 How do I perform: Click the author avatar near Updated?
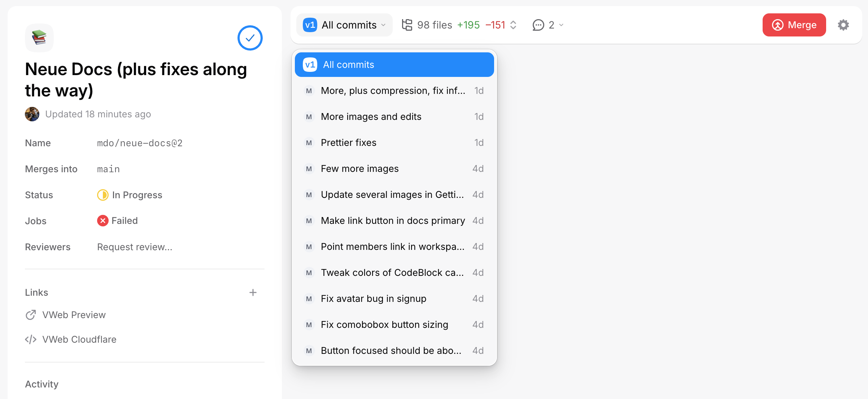[32, 114]
